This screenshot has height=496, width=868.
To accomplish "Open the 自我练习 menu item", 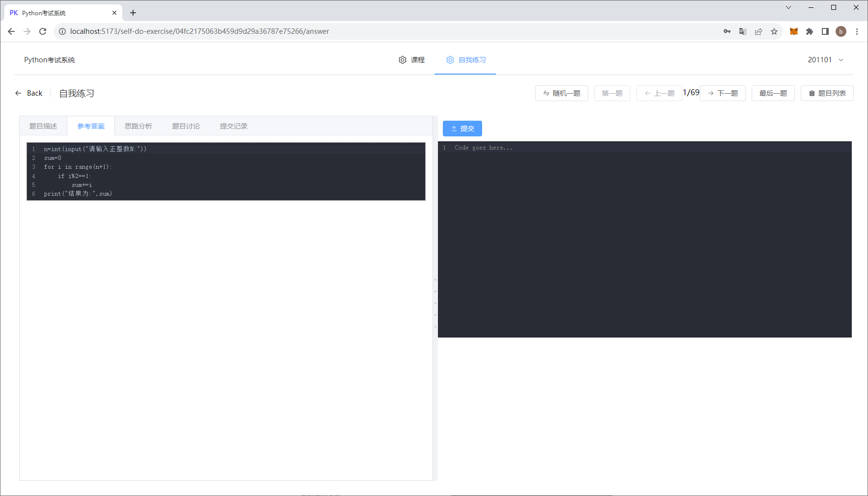I will pos(466,60).
